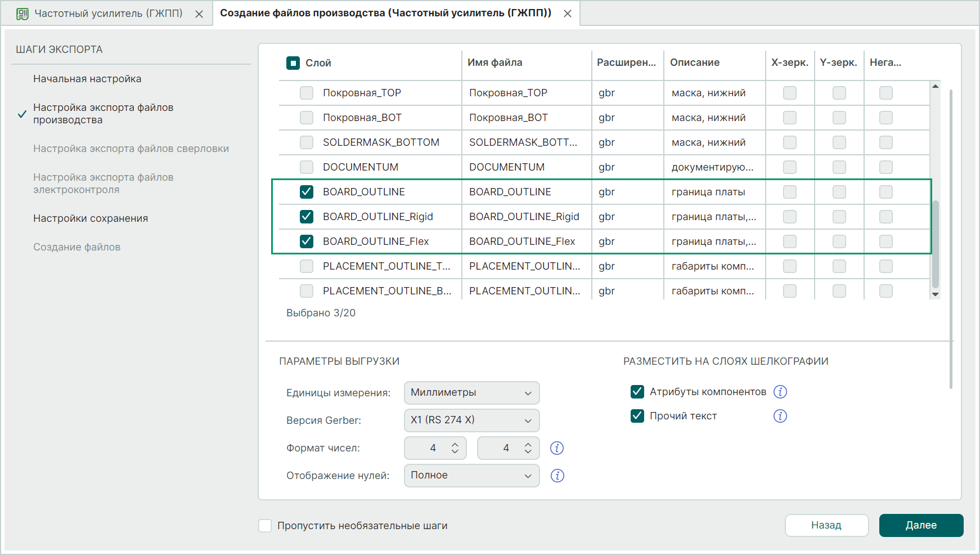980x555 pixels.
Task: Uncheck the BOARD_OUTLINE_Rigid layer checkbox
Action: click(x=307, y=217)
